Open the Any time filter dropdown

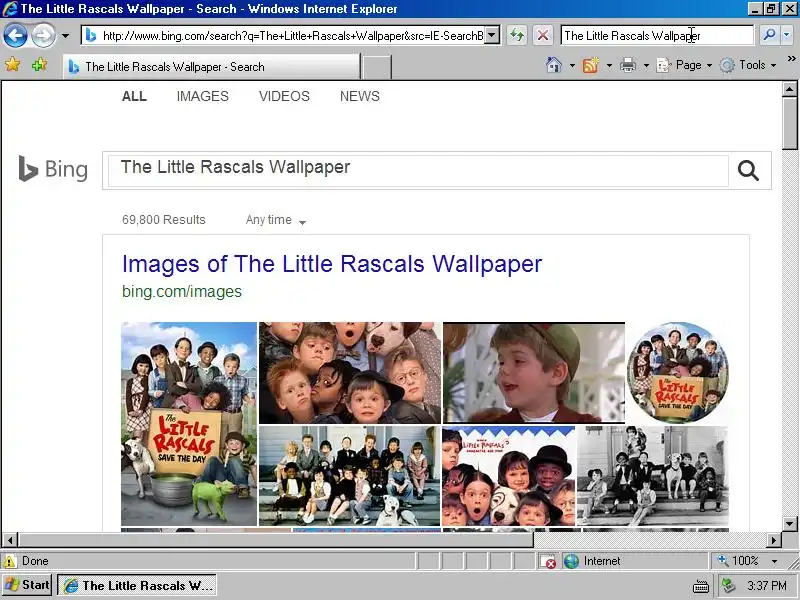[x=276, y=220]
